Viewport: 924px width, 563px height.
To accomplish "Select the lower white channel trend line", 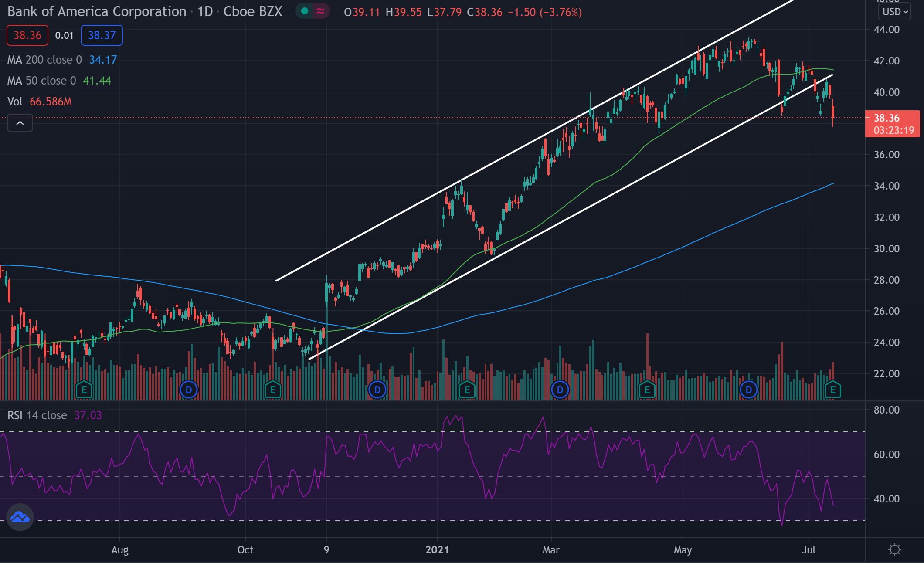I will click(x=571, y=217).
